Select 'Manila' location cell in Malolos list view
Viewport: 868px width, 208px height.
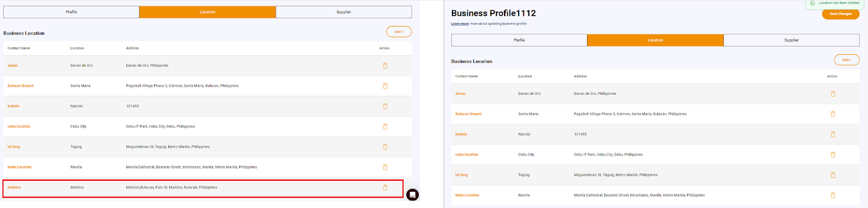[76, 167]
